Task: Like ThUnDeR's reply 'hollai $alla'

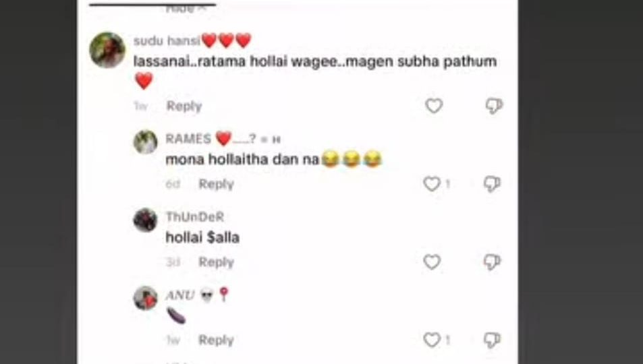Action: [431, 262]
